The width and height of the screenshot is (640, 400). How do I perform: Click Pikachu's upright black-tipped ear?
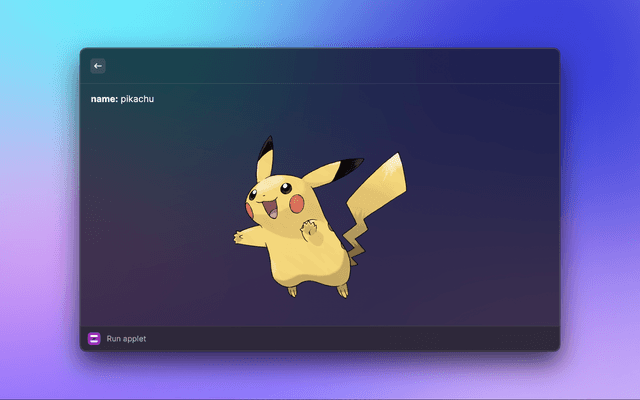point(265,155)
